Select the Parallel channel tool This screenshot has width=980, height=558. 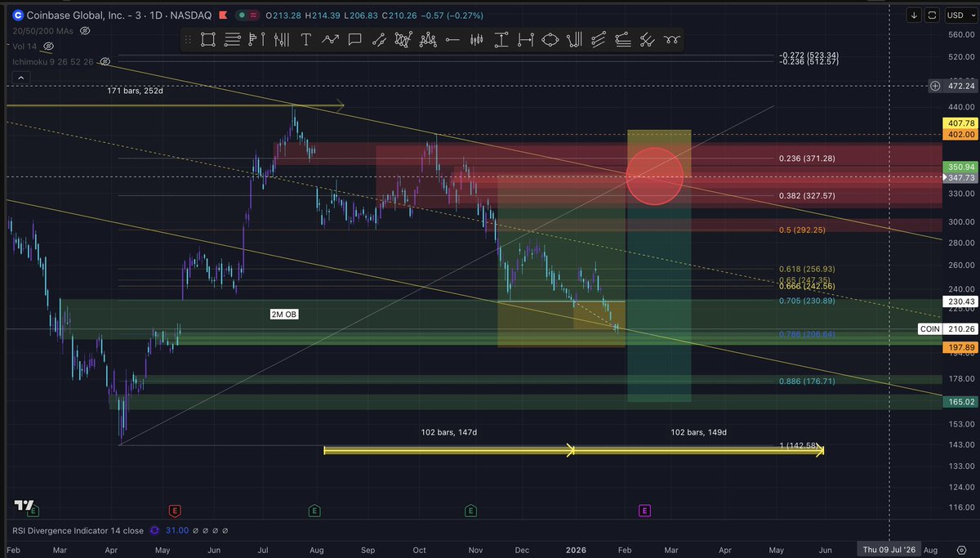tap(599, 39)
